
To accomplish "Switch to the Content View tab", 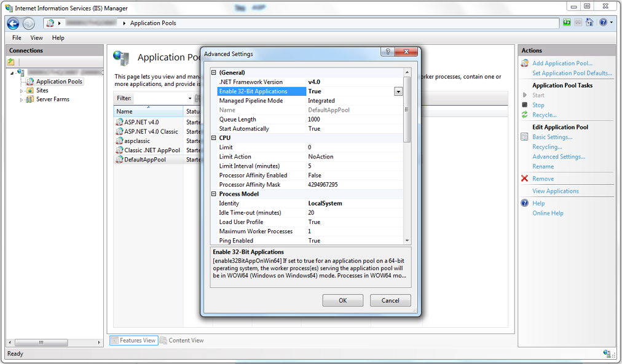I will coord(182,340).
